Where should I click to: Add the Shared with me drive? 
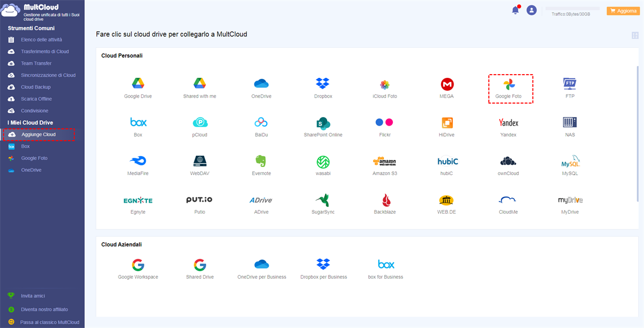point(200,89)
